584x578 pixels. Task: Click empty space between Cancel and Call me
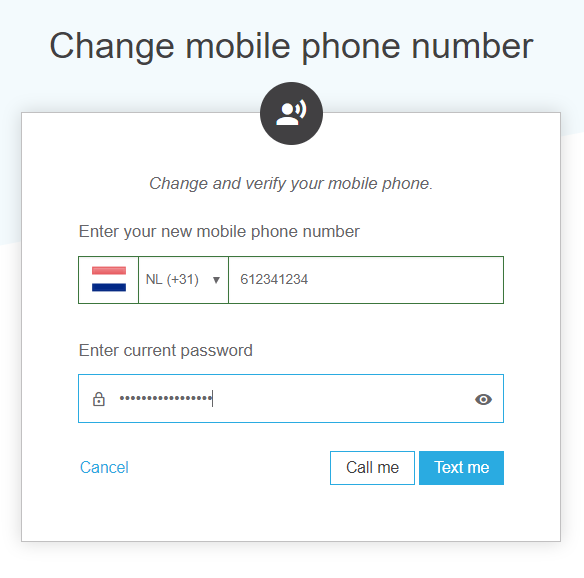[229, 468]
